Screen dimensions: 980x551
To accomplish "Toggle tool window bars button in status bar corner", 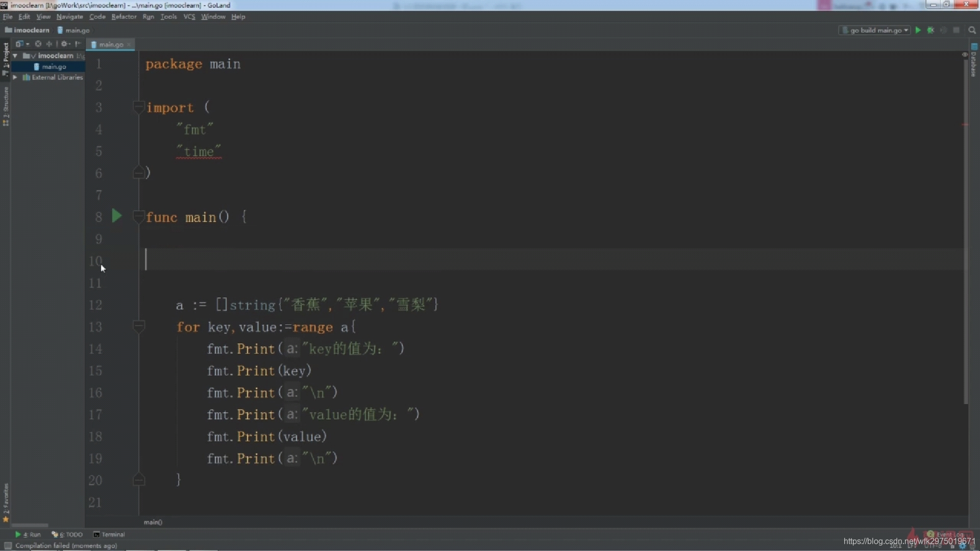I will pos(8,545).
